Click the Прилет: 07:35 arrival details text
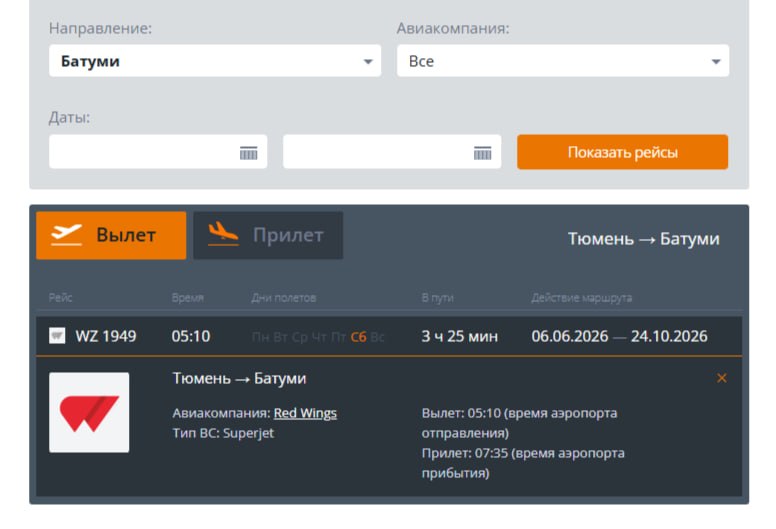Viewport: 776px width, 529px height. pyautogui.click(x=523, y=463)
